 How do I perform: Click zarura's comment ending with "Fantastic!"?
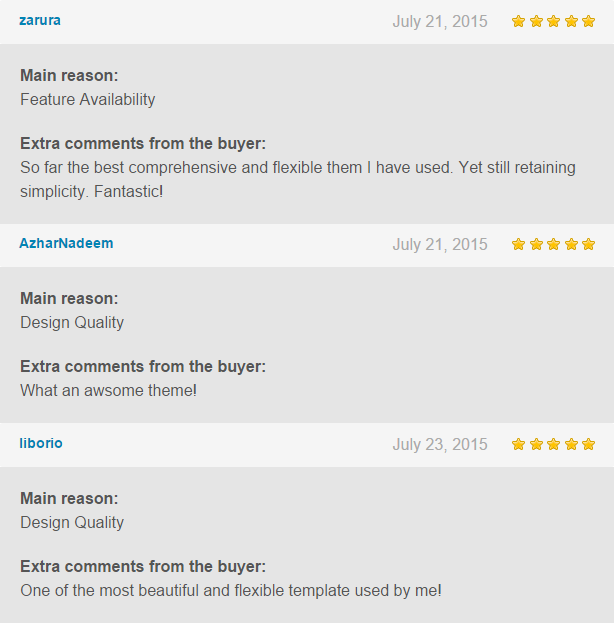pyautogui.click(x=297, y=178)
